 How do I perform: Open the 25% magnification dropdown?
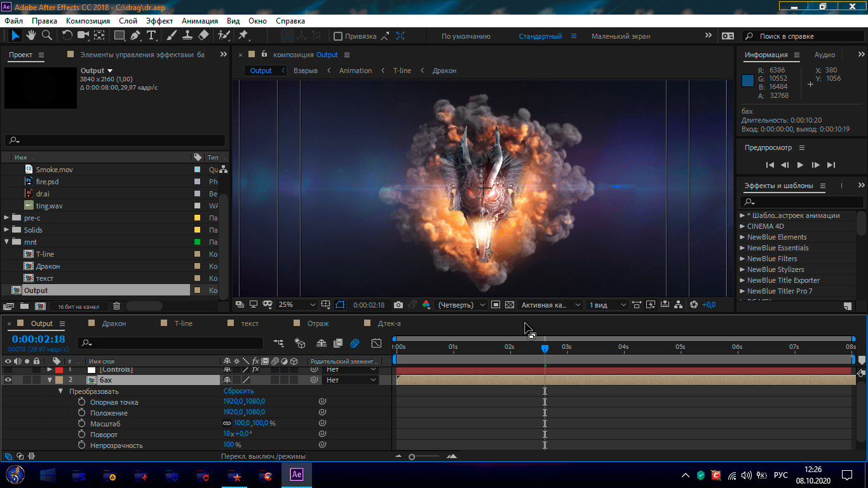[x=296, y=305]
